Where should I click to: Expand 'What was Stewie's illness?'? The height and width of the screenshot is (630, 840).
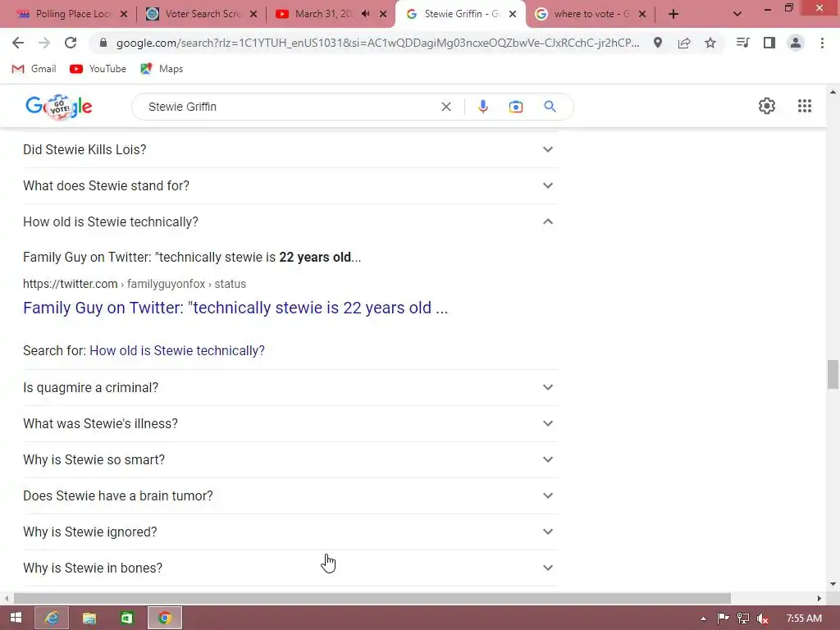coord(290,423)
